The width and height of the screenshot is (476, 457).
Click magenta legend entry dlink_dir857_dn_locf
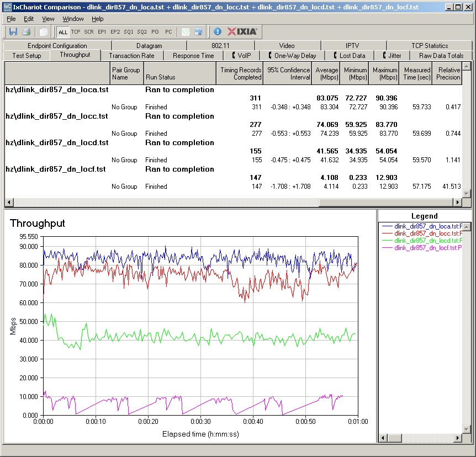click(422, 248)
